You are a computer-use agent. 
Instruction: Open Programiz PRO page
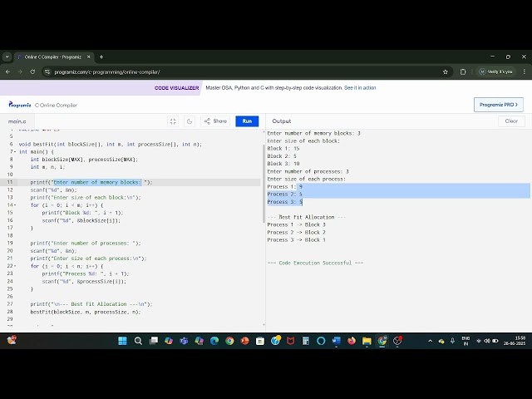[x=499, y=105]
